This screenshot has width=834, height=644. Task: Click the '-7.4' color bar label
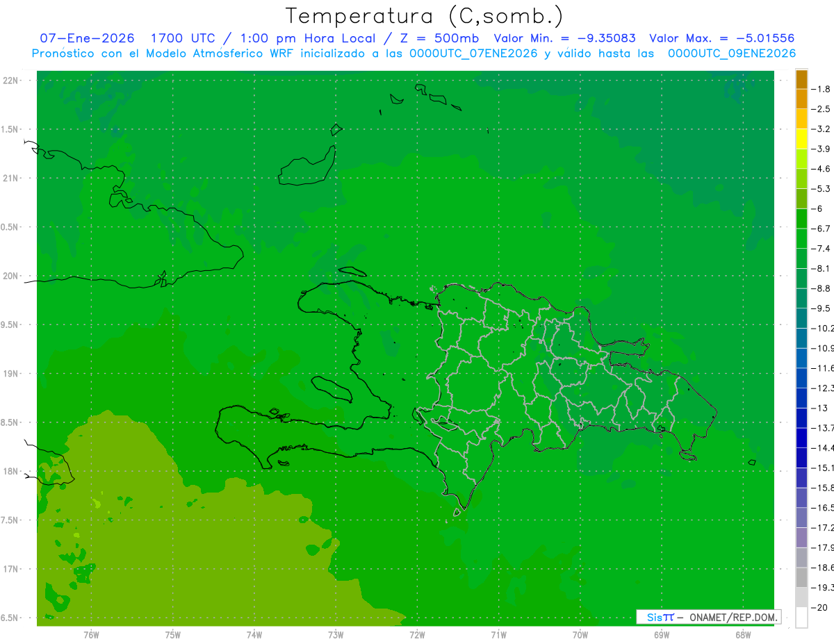(821, 249)
